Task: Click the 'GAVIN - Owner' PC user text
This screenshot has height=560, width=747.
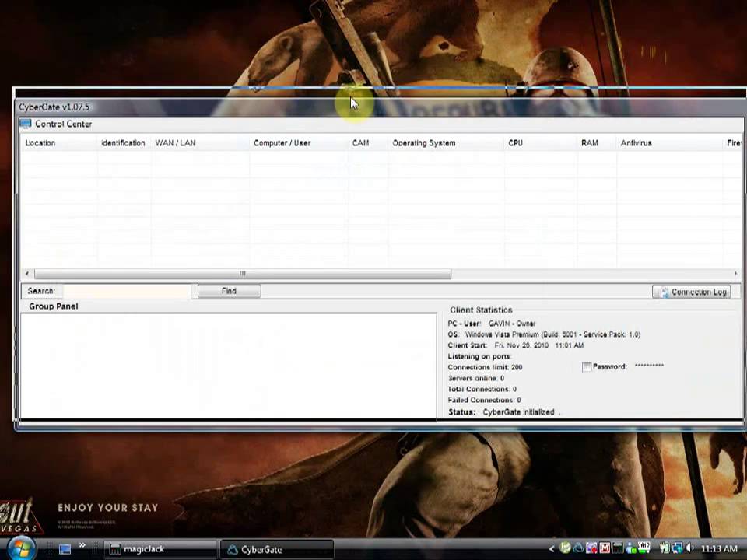Action: click(x=512, y=324)
